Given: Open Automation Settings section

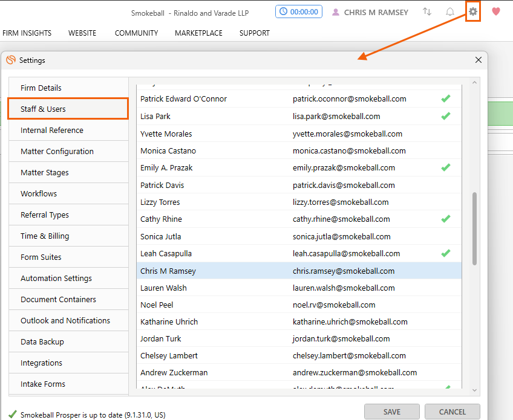Looking at the screenshot, I should coord(68,278).
